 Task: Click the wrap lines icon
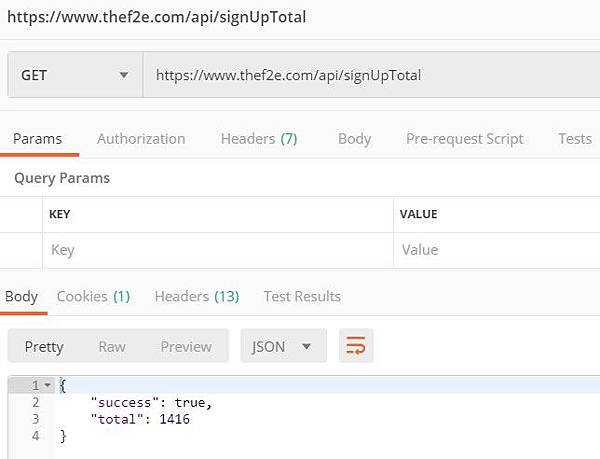coord(356,346)
